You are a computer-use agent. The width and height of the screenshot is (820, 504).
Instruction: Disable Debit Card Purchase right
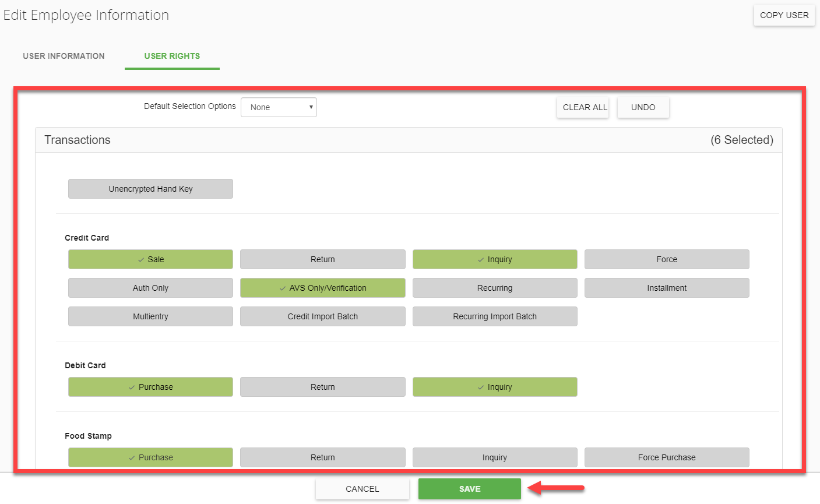150,387
